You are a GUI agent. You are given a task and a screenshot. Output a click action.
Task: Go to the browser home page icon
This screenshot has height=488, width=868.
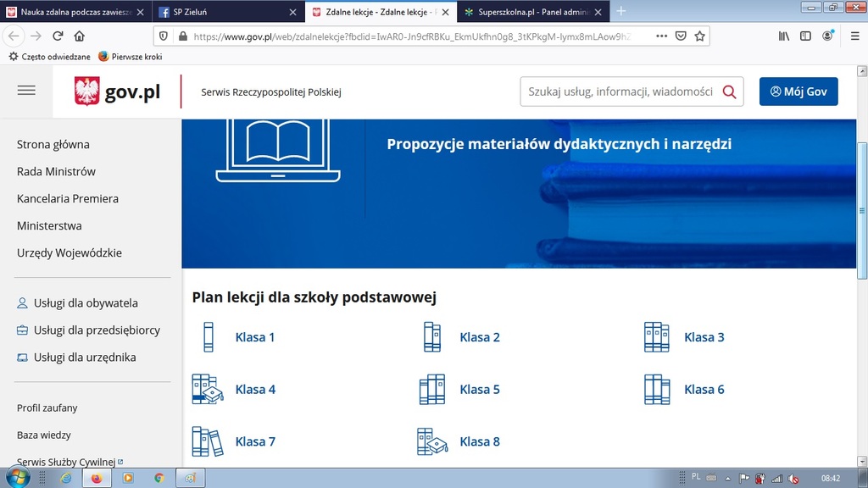80,36
